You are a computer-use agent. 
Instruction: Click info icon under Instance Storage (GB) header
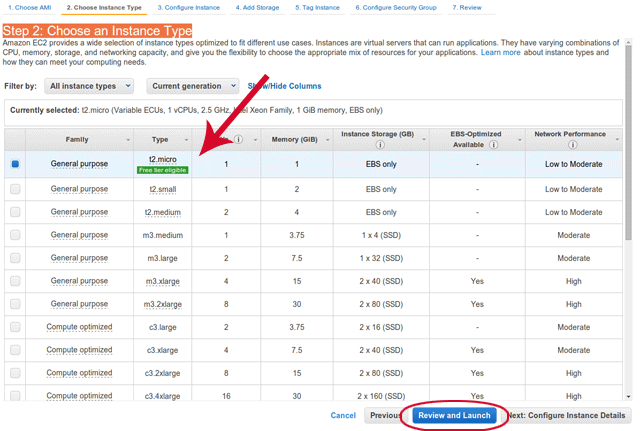[378, 144]
